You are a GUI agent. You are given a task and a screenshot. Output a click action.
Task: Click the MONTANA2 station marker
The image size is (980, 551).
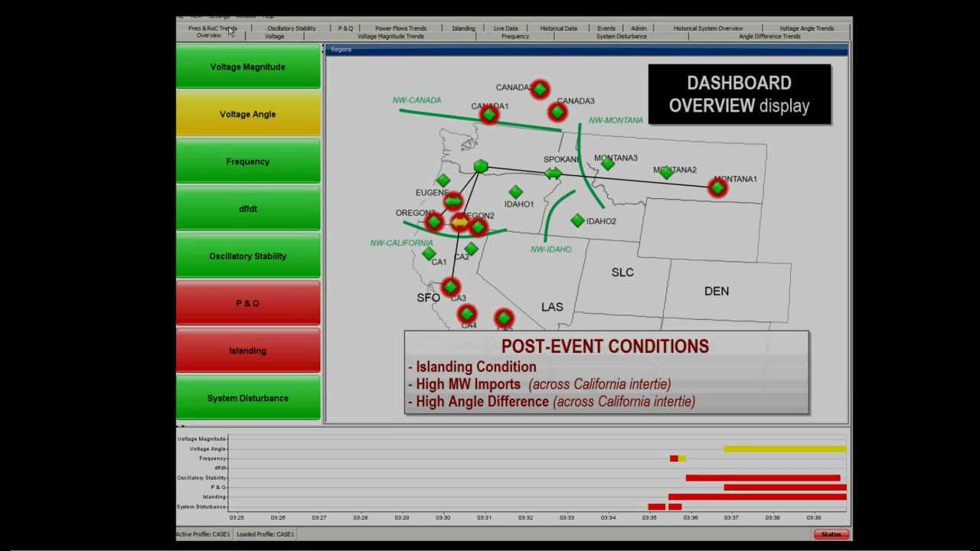click(x=665, y=173)
